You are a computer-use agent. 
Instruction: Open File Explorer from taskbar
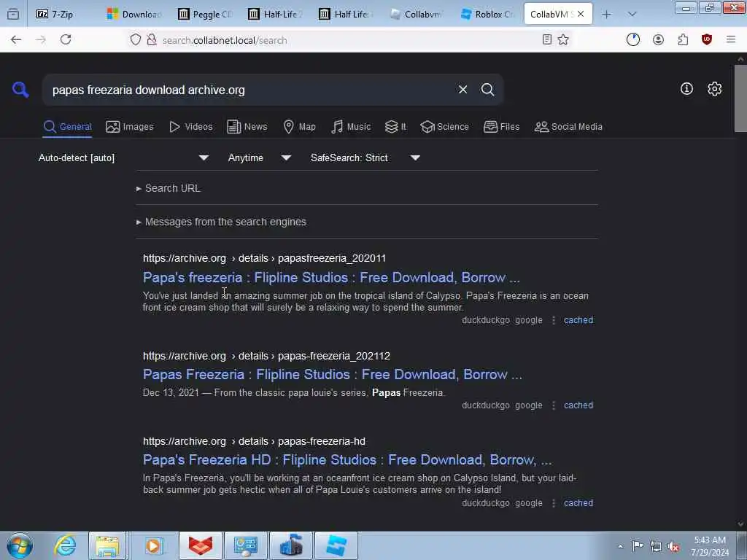pos(108,545)
